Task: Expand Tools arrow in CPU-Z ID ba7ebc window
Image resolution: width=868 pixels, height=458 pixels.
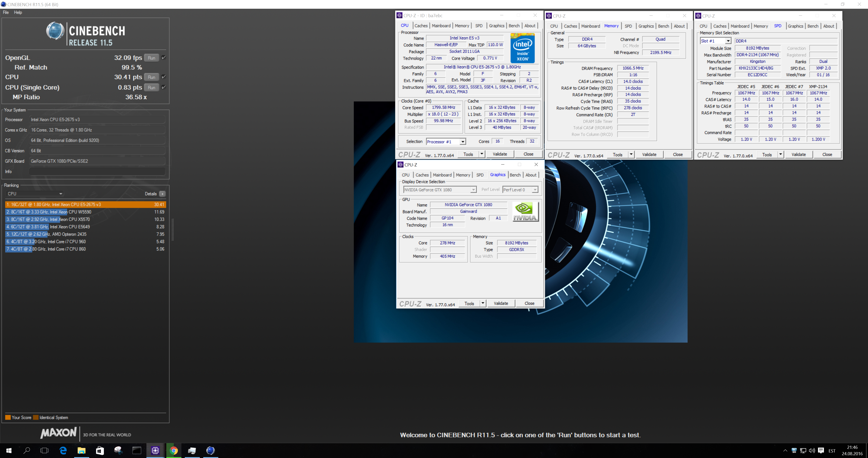Action: point(482,154)
